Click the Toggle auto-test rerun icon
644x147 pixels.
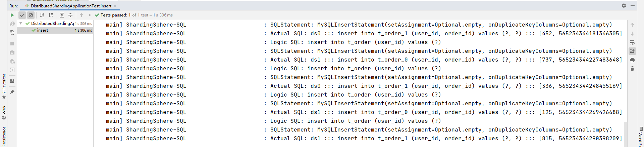tap(12, 33)
